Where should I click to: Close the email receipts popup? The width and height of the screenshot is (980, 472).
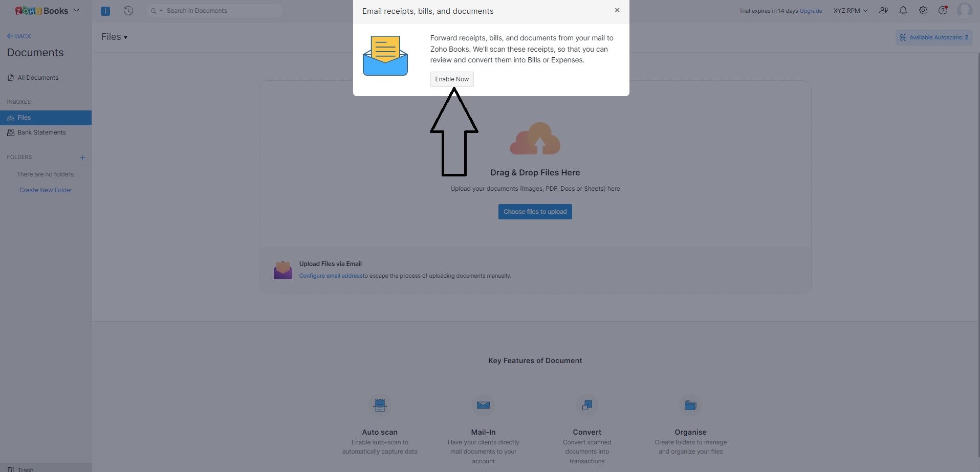click(x=617, y=10)
